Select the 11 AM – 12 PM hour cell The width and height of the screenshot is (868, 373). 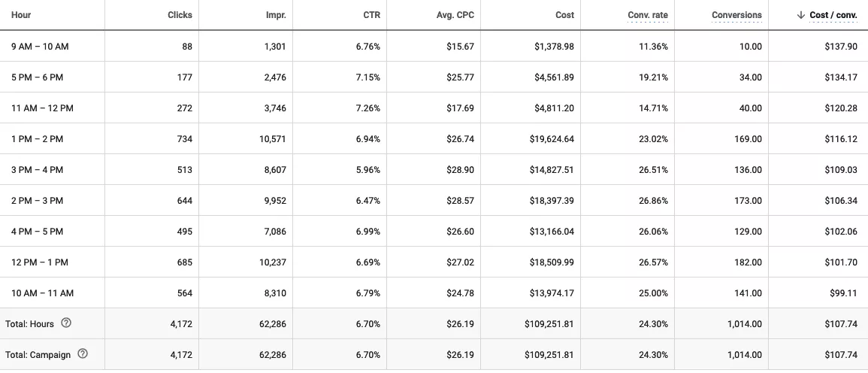[42, 108]
